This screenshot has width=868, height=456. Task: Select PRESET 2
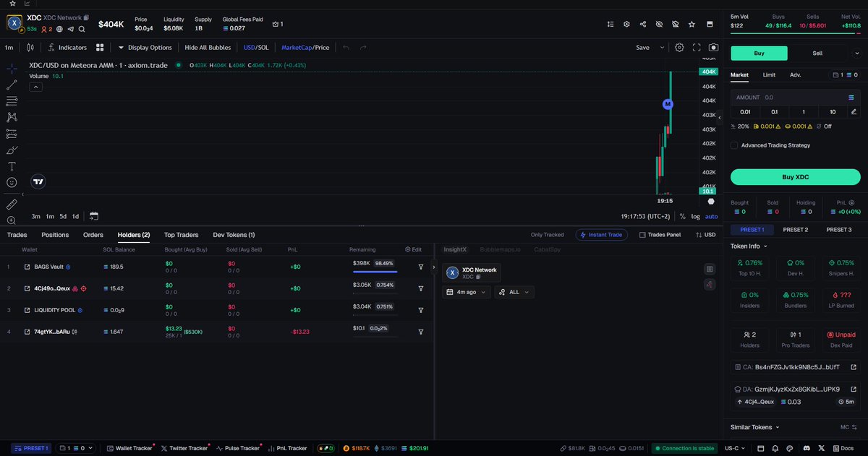(x=796, y=230)
